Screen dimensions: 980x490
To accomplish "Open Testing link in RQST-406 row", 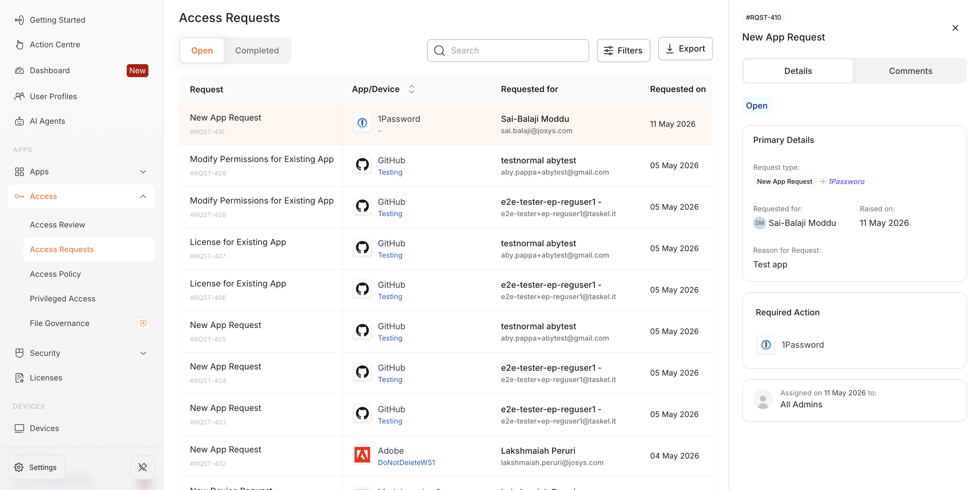I will (x=390, y=296).
